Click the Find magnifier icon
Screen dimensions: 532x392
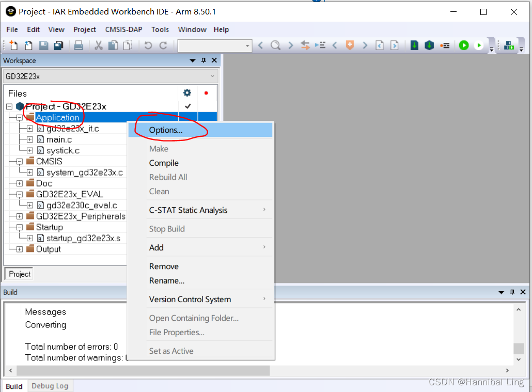(275, 45)
